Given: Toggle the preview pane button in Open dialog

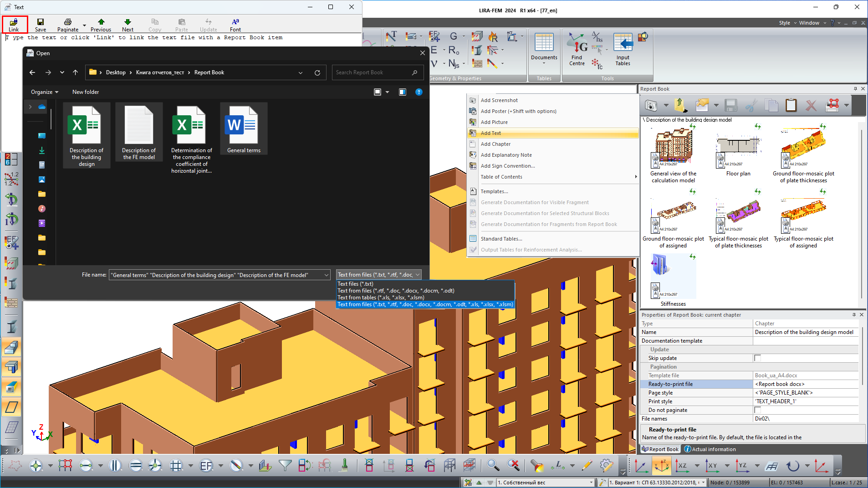Looking at the screenshot, I should pyautogui.click(x=403, y=92).
